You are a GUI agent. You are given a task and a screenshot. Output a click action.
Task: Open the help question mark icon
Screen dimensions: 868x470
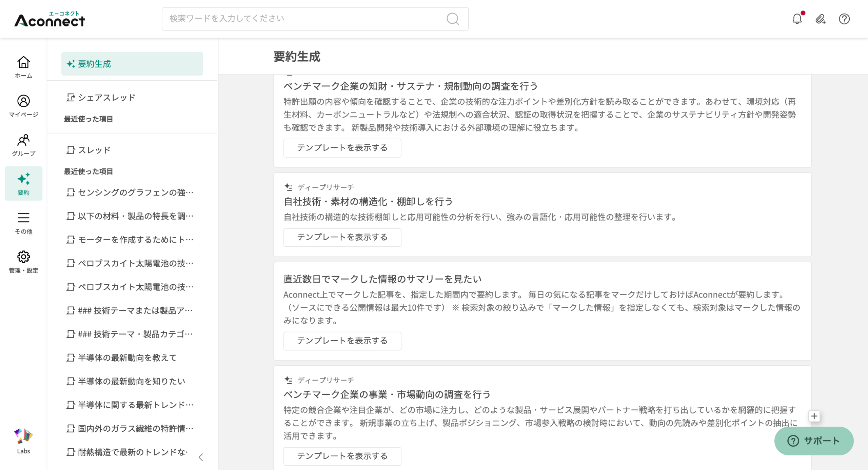click(x=844, y=19)
